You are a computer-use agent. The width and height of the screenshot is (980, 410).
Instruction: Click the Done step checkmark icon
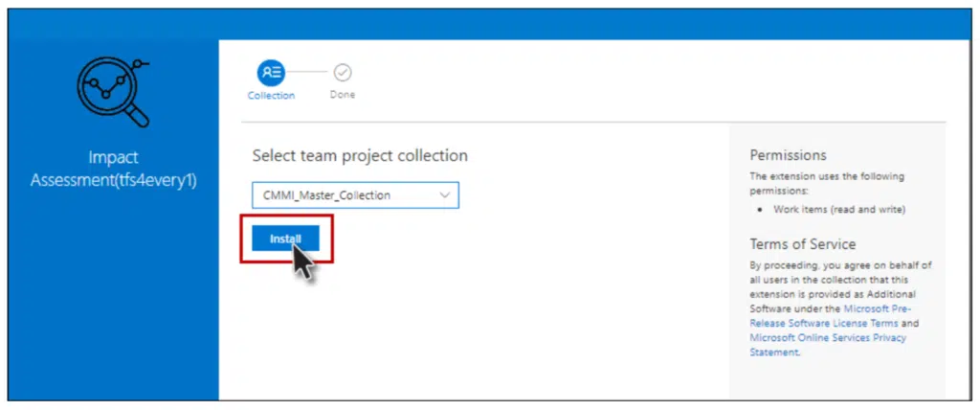[343, 72]
